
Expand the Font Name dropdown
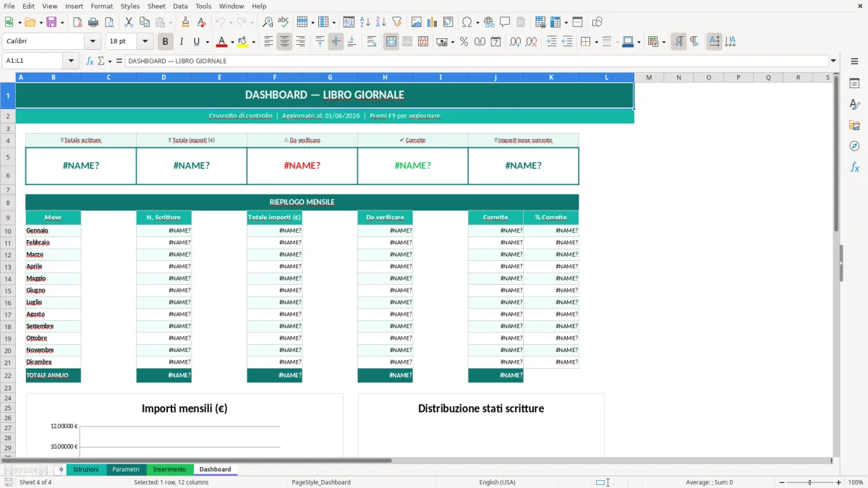point(93,42)
